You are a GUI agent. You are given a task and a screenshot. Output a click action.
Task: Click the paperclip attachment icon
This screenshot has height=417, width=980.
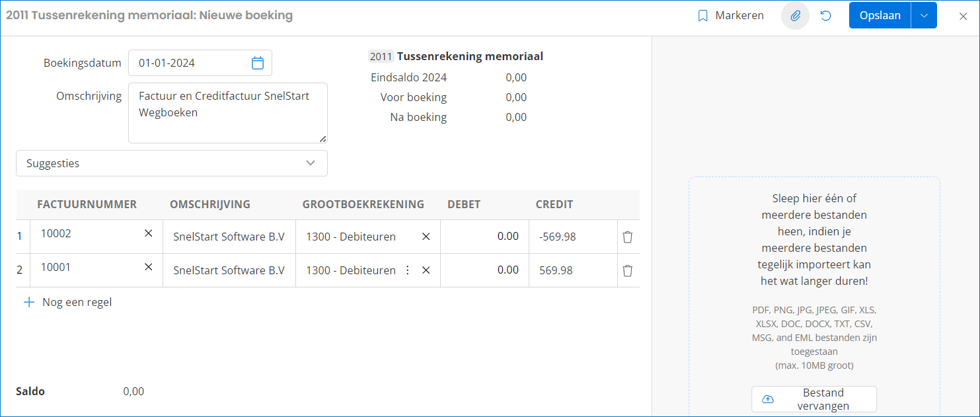795,16
